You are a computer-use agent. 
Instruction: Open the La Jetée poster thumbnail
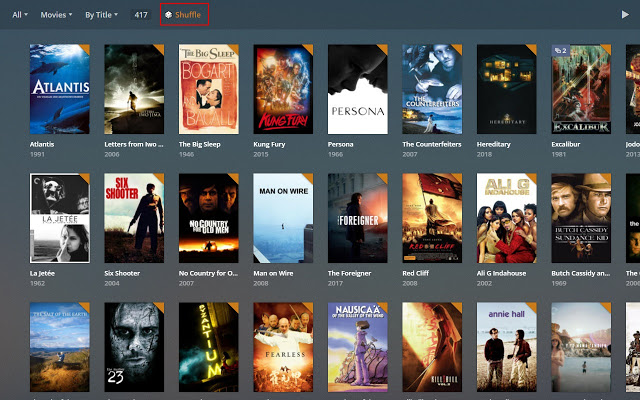(60, 218)
